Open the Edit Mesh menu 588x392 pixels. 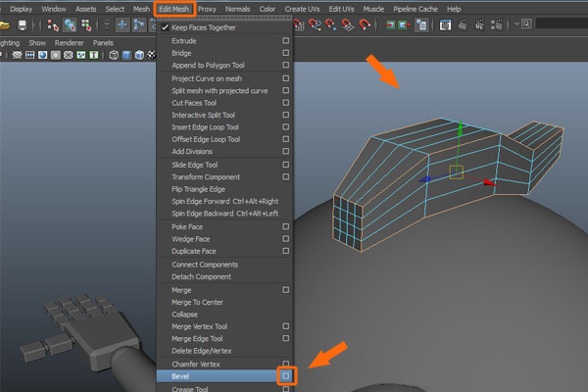(x=173, y=9)
